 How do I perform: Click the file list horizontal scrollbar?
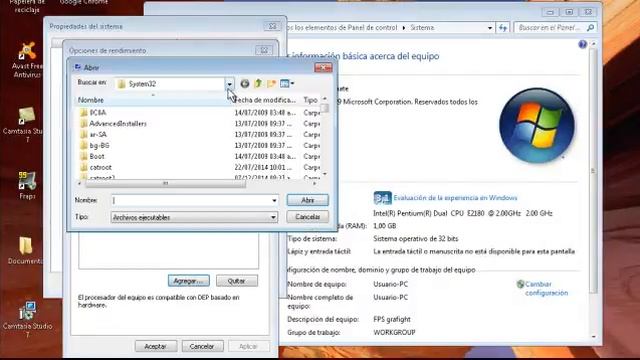[165, 184]
